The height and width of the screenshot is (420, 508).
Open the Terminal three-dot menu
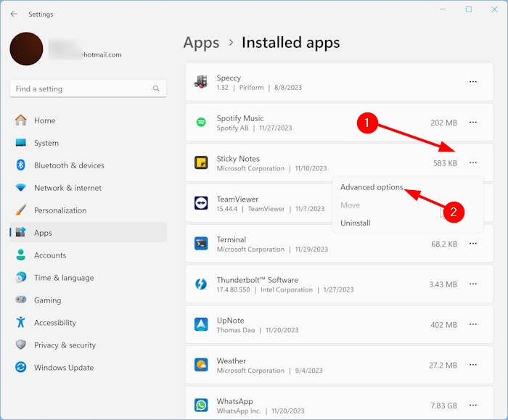point(473,243)
